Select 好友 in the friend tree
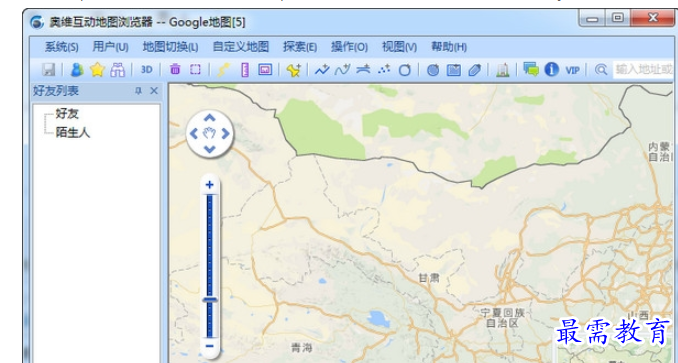Viewport: 678px width, 363px height. tap(67, 114)
